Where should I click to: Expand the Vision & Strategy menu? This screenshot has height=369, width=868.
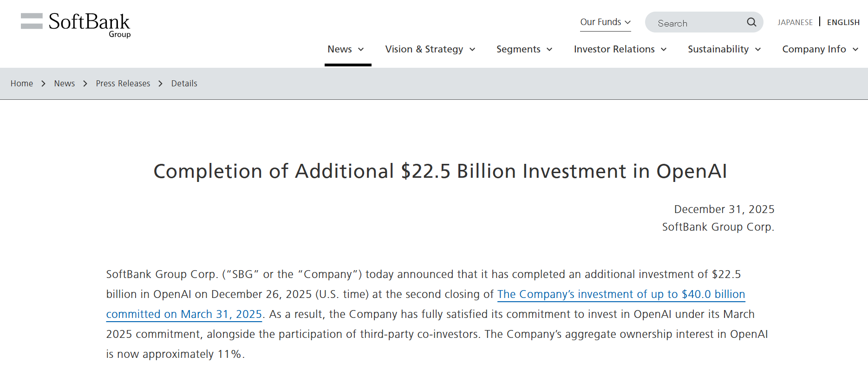tap(430, 49)
